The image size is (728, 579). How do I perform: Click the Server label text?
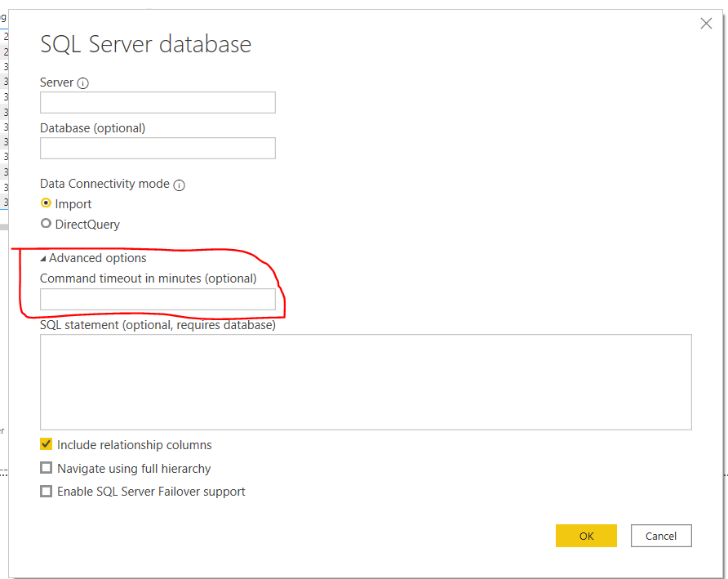coord(57,82)
